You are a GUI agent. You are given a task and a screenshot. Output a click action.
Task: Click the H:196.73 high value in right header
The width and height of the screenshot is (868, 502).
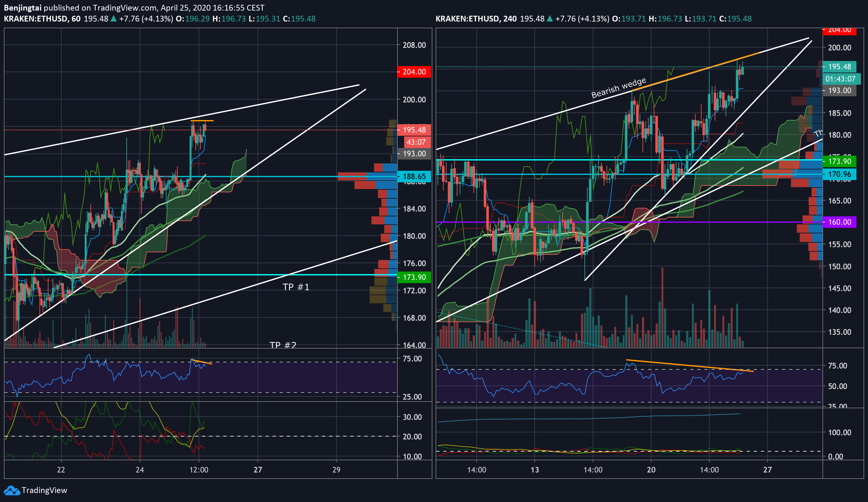(665, 19)
